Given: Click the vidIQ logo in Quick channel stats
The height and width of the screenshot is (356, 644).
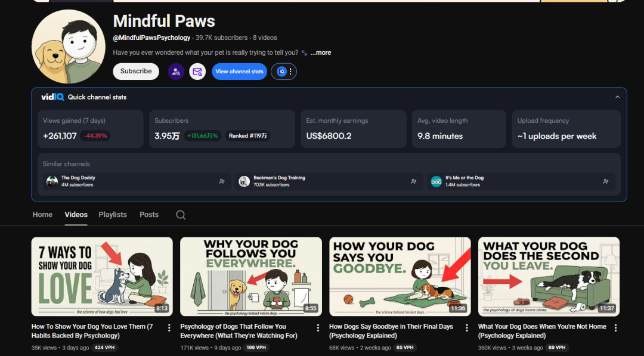Looking at the screenshot, I should point(52,97).
